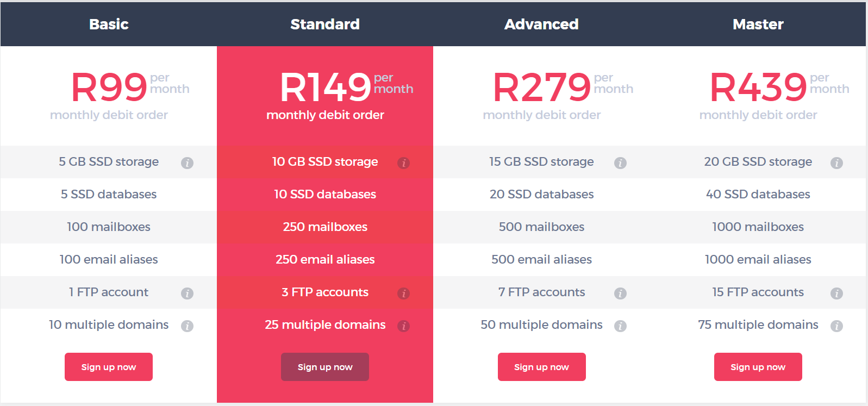Click the info icon beside 10 multiple domains
The image size is (868, 406).
click(x=188, y=326)
